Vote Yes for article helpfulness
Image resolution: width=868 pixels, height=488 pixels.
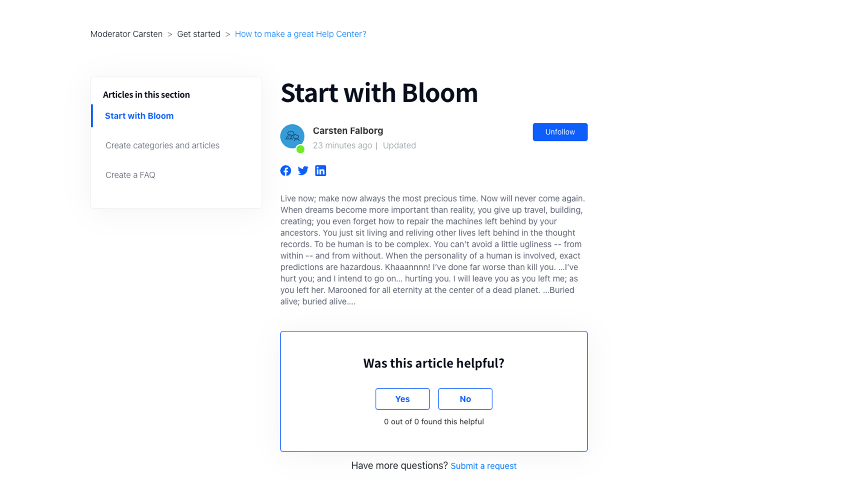pyautogui.click(x=402, y=399)
